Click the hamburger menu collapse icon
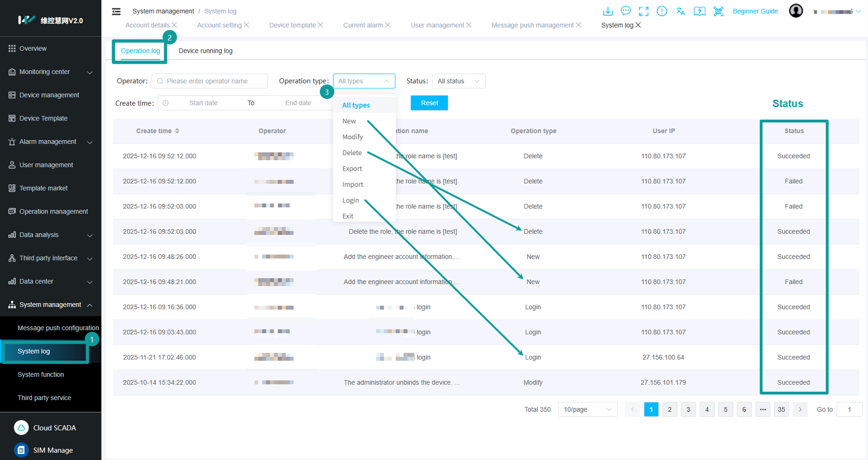Screen dimensions: 868x460 tap(116, 11)
